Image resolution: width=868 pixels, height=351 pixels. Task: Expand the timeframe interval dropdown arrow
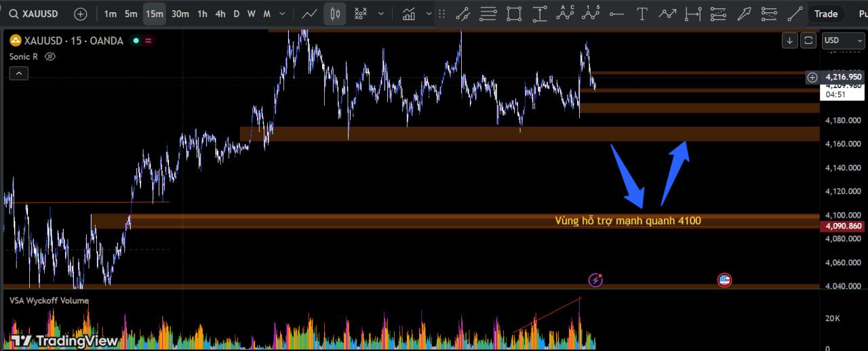[x=282, y=14]
